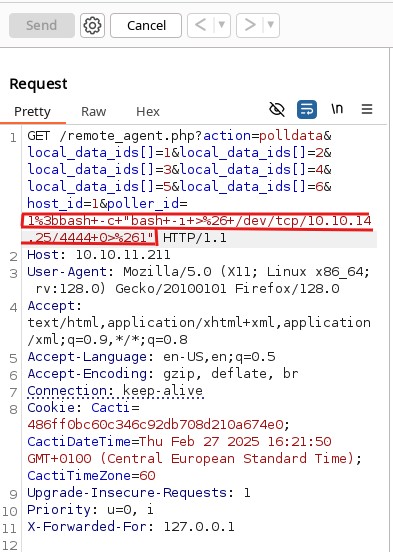Click the Send button
This screenshot has width=393, height=552.
(42, 25)
